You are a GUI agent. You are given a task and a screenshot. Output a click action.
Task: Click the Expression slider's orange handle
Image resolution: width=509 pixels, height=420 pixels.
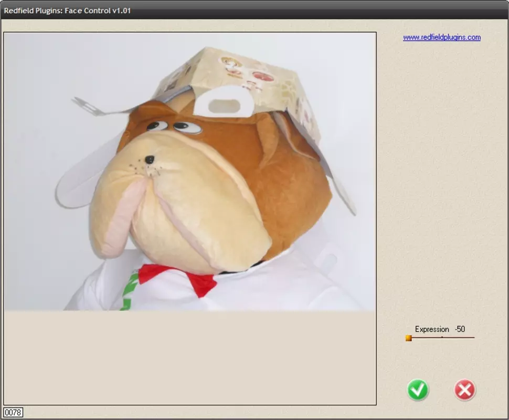coord(409,338)
